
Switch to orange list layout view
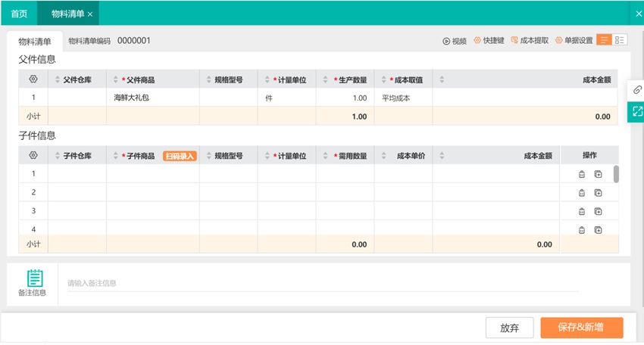[x=605, y=40]
